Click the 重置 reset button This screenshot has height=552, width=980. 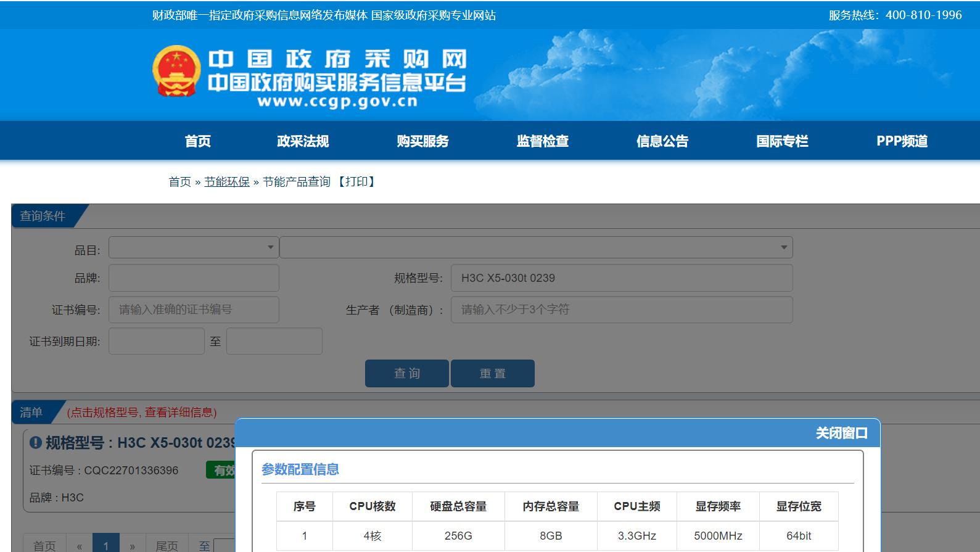click(493, 373)
